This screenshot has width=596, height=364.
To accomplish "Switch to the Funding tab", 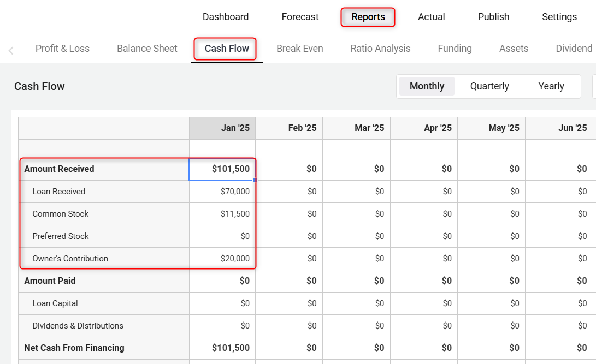I will (x=455, y=49).
